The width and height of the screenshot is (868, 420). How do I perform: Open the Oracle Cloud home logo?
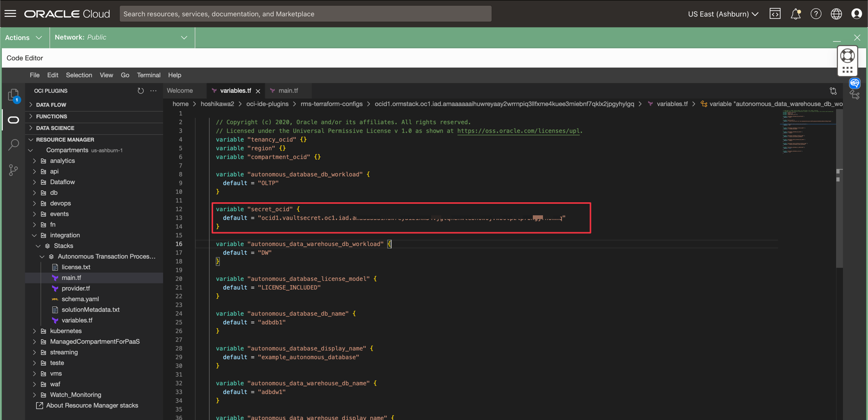(67, 14)
